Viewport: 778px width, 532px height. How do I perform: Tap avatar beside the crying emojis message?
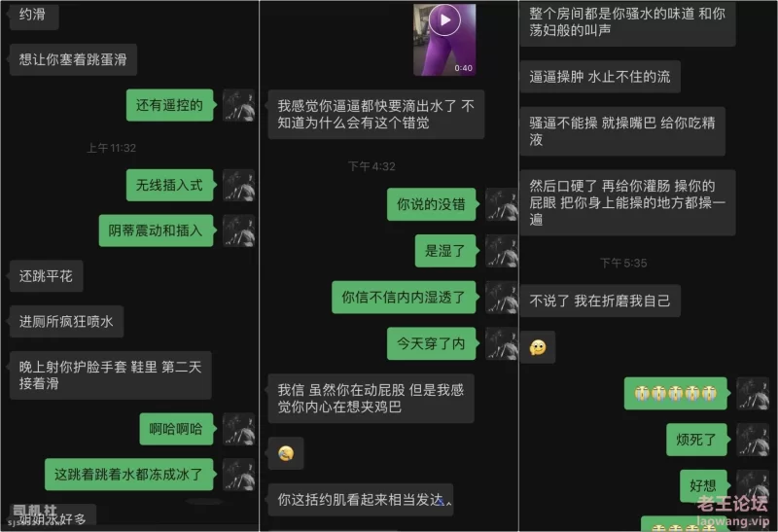pyautogui.click(x=753, y=393)
